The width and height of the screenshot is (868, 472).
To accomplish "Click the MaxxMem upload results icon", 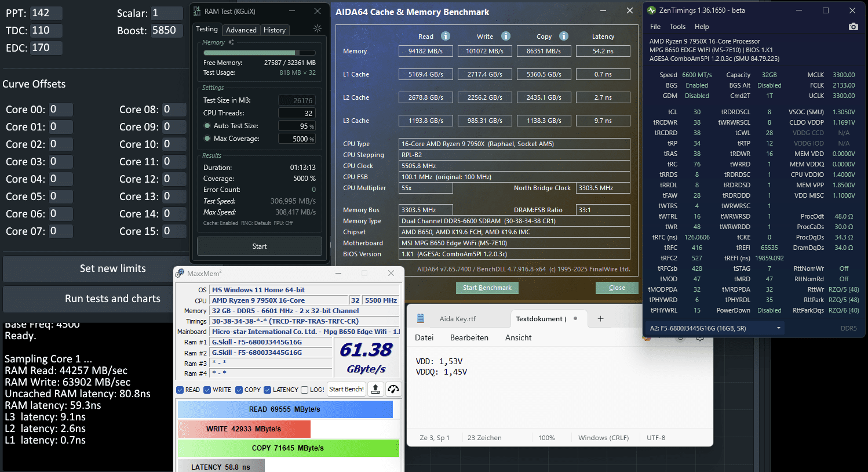I will (x=375, y=389).
